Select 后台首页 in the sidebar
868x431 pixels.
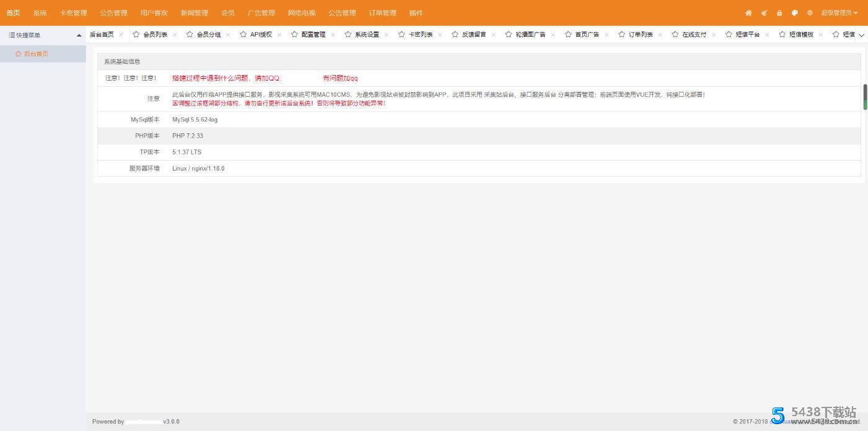tap(36, 54)
